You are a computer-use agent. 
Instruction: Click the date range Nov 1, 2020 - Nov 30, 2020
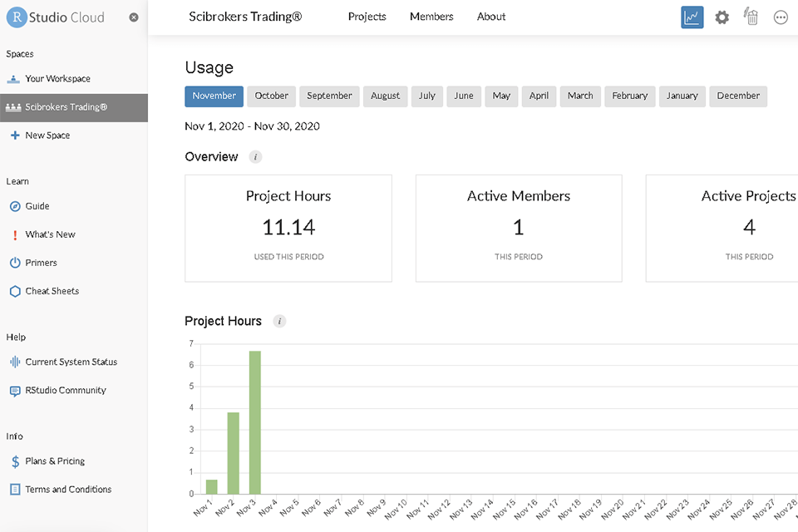(253, 126)
